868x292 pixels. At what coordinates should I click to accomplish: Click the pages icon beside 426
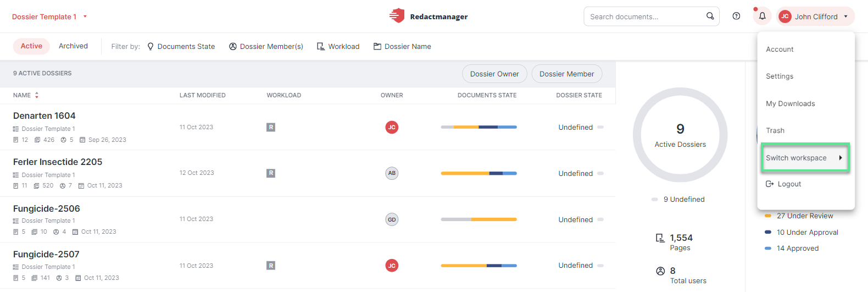tap(37, 140)
